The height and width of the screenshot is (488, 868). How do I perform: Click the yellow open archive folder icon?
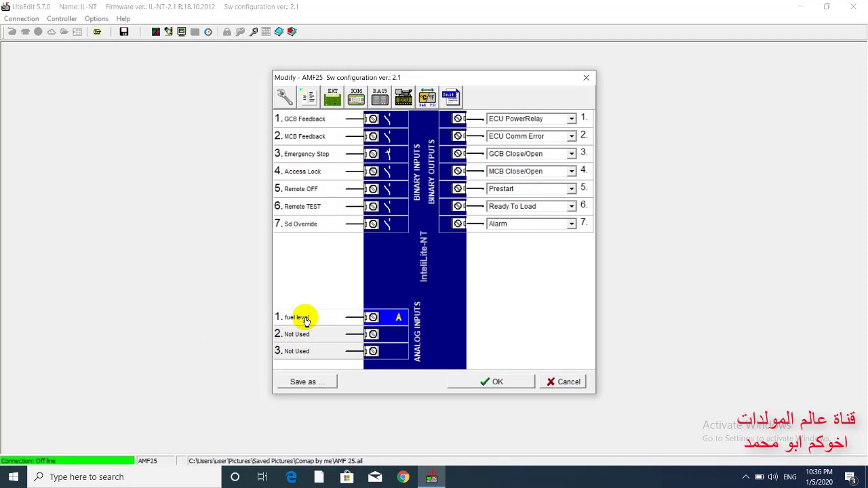point(98,32)
